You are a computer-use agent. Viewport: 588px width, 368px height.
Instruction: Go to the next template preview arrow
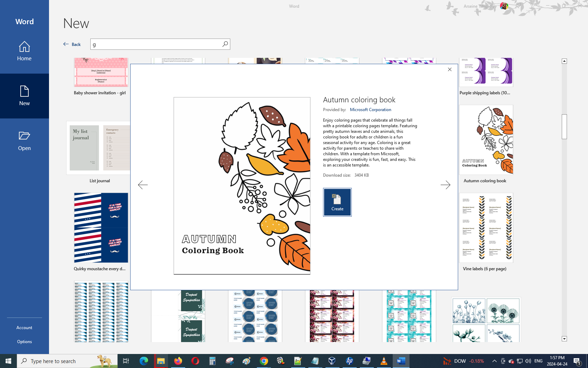tap(445, 185)
